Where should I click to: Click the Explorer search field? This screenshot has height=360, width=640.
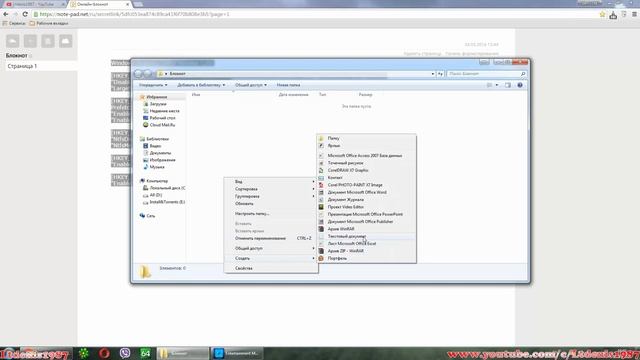pyautogui.click(x=487, y=74)
